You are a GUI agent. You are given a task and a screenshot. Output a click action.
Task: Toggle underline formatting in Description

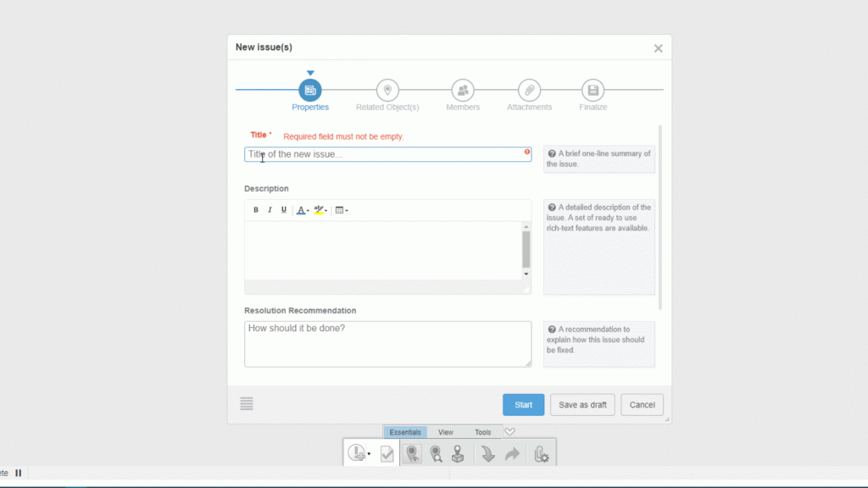tap(283, 210)
